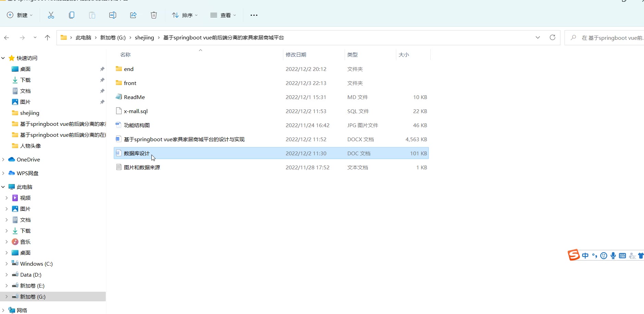The image size is (644, 314).
Task: Go up one folder level arrow
Action: pyautogui.click(x=47, y=38)
